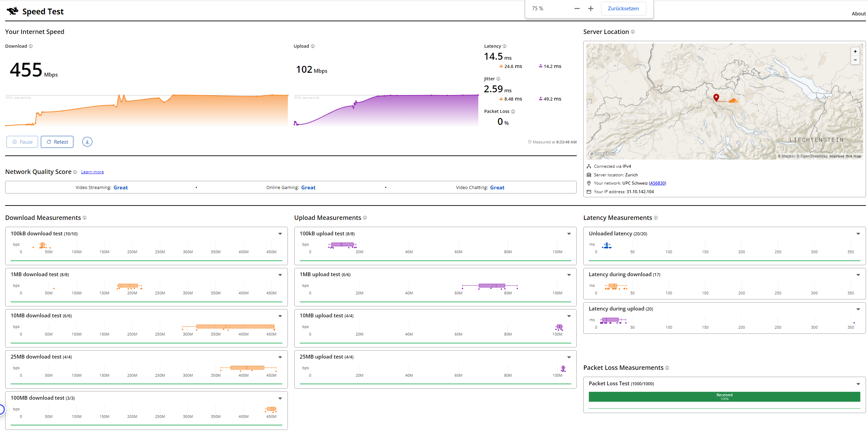This screenshot has width=868, height=434.
Task: Open the Upload info icon
Action: (313, 46)
